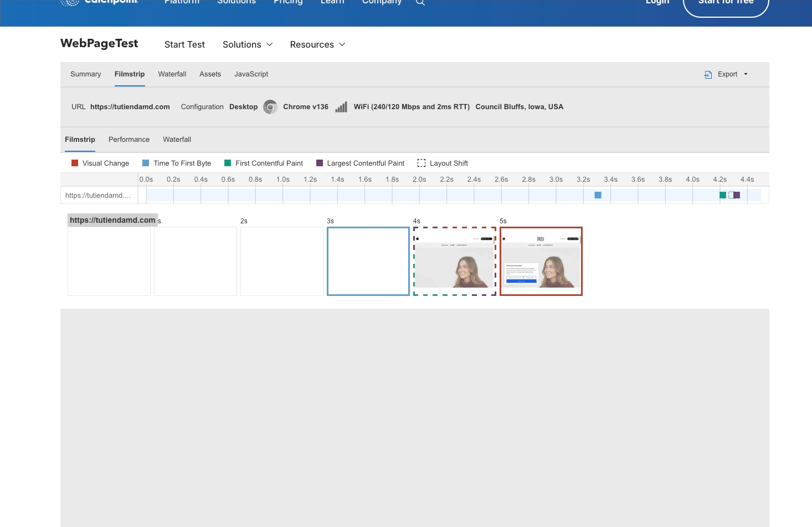
Task: Click the Time To First Byte timeline marker
Action: (598, 195)
